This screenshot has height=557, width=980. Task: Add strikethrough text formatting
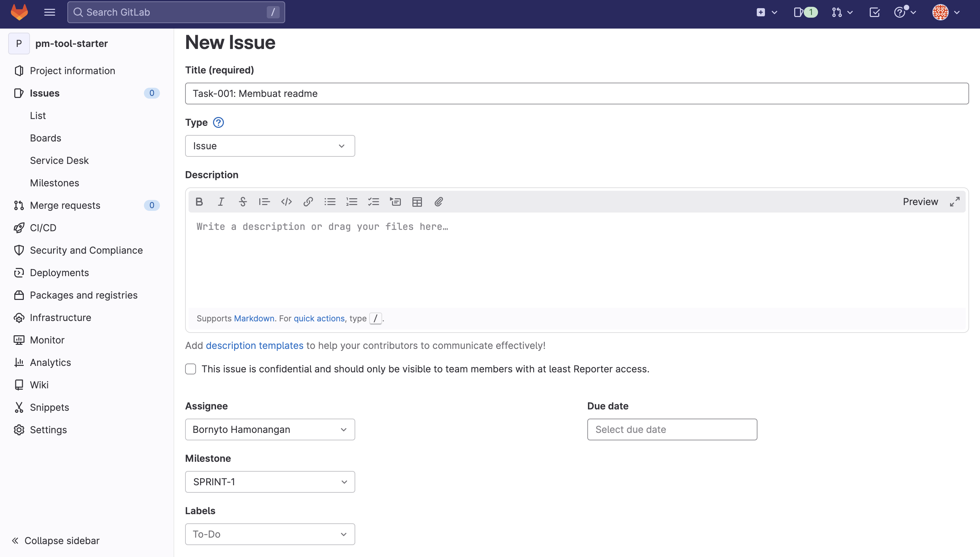(243, 202)
